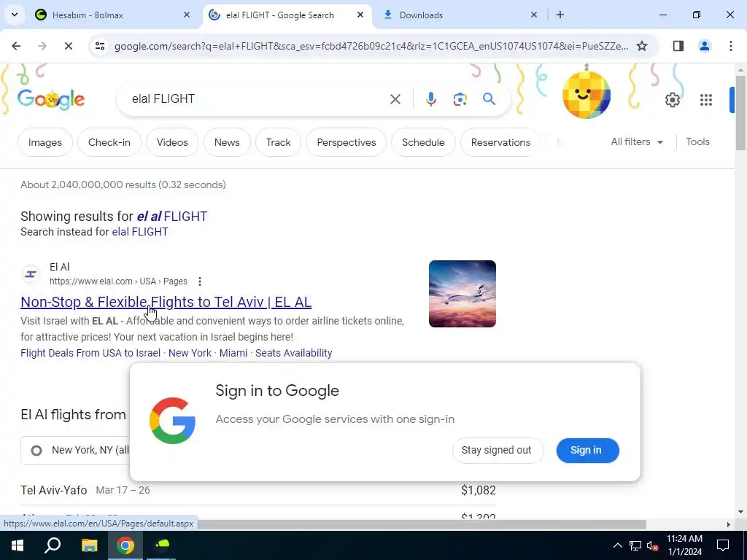The height and width of the screenshot is (560, 747).
Task: Close the Hesabım - Bolmax tab
Action: pos(187,15)
